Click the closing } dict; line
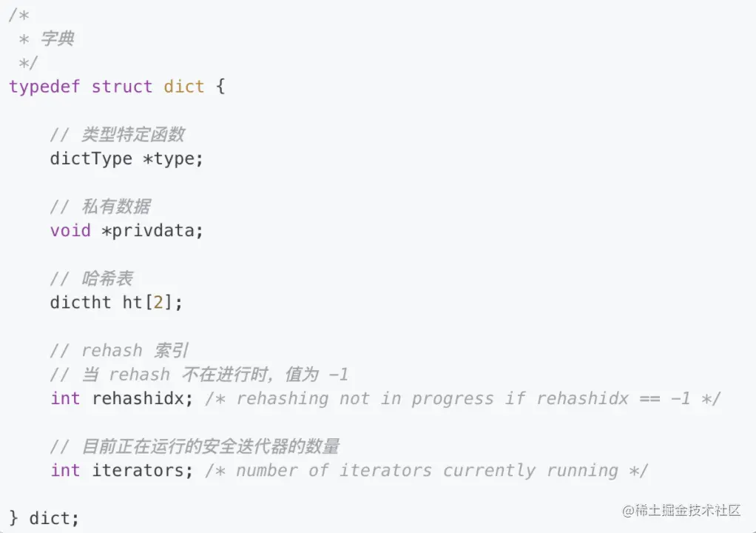Viewport: 756px width, 533px height. [x=44, y=518]
